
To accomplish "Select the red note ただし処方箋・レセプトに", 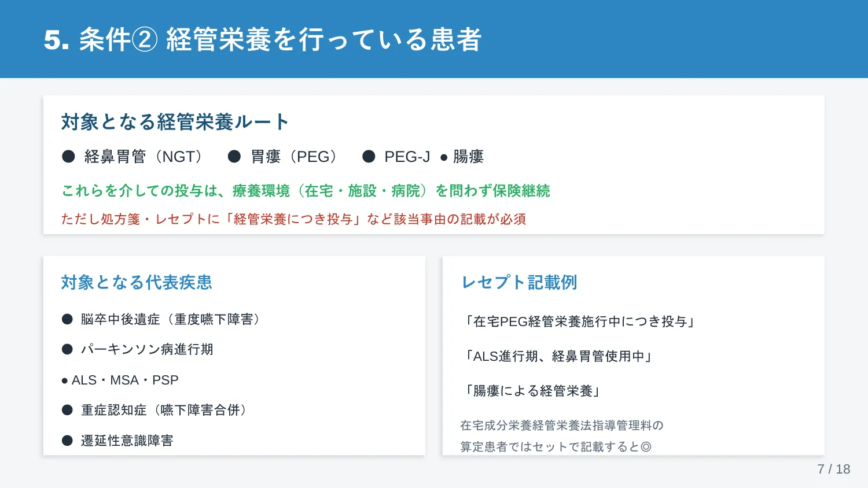I will pyautogui.click(x=294, y=219).
